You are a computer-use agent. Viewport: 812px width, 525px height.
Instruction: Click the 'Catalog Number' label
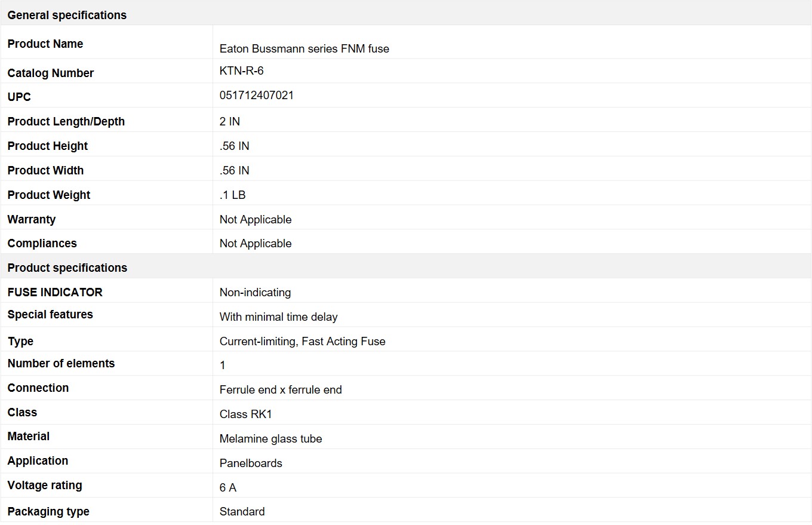click(x=51, y=73)
